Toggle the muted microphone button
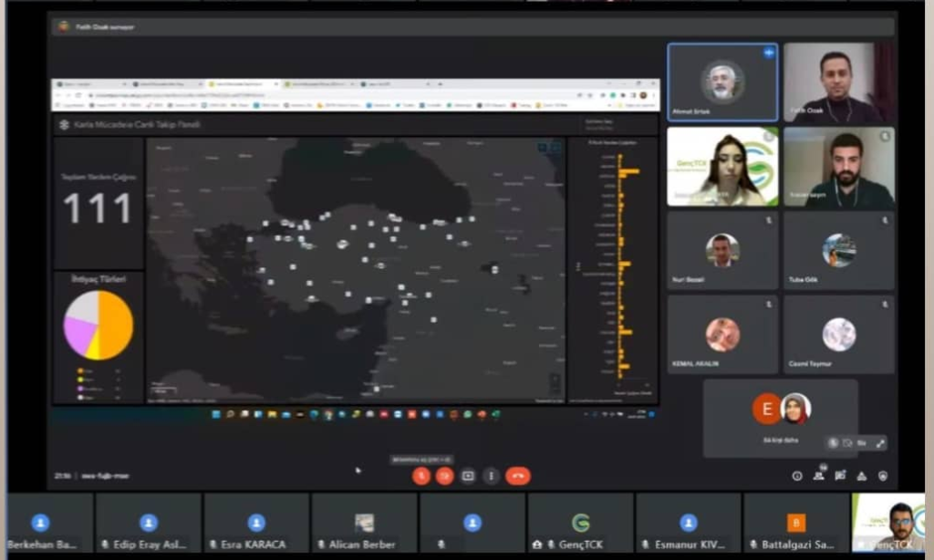This screenshot has width=934, height=560. tap(420, 475)
